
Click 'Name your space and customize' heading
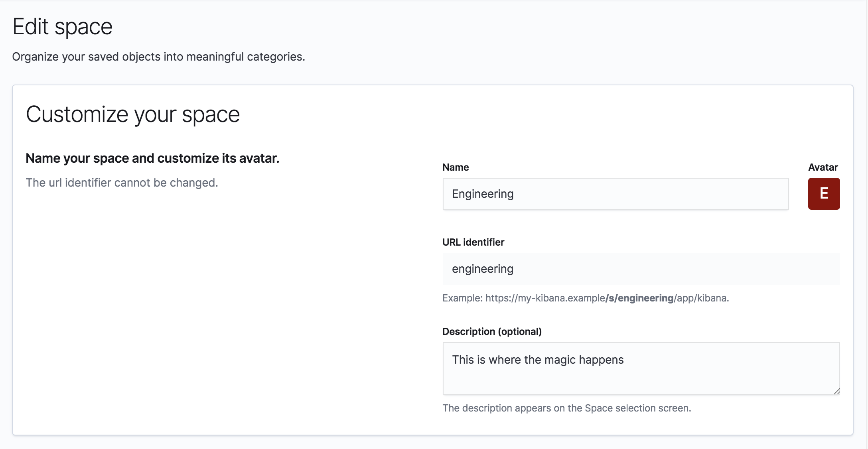152,158
